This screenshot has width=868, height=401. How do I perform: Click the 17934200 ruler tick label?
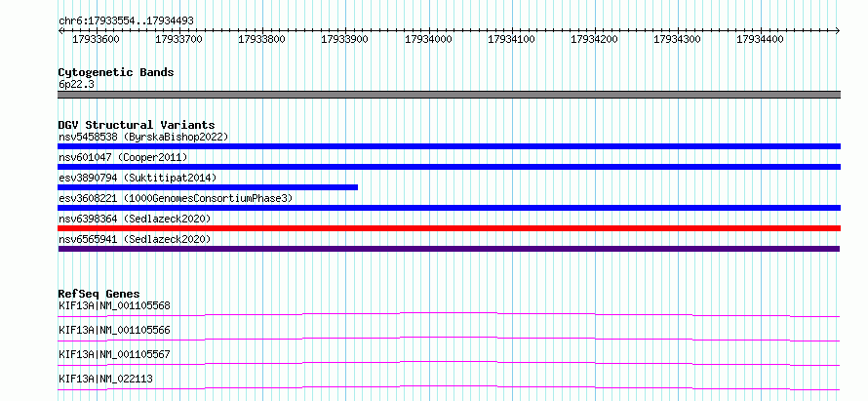pos(595,40)
